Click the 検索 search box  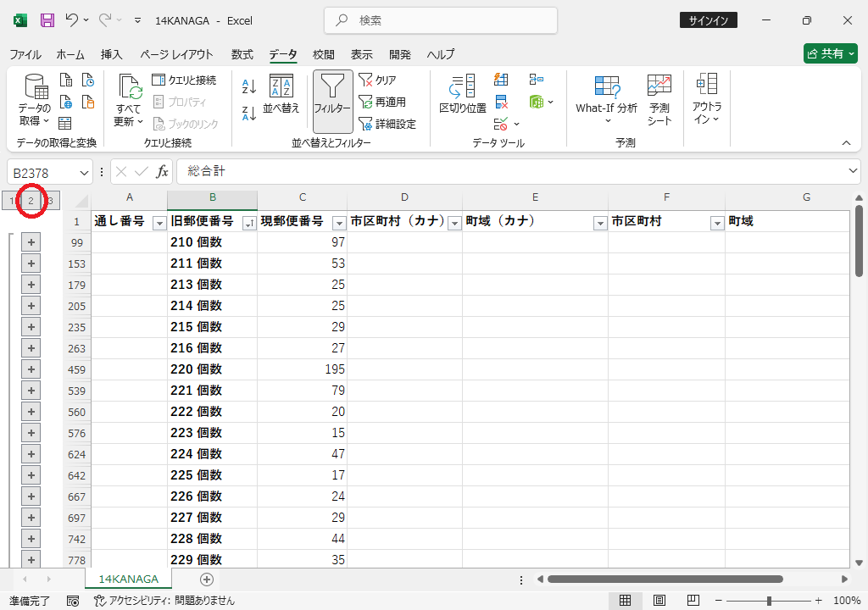click(x=441, y=20)
